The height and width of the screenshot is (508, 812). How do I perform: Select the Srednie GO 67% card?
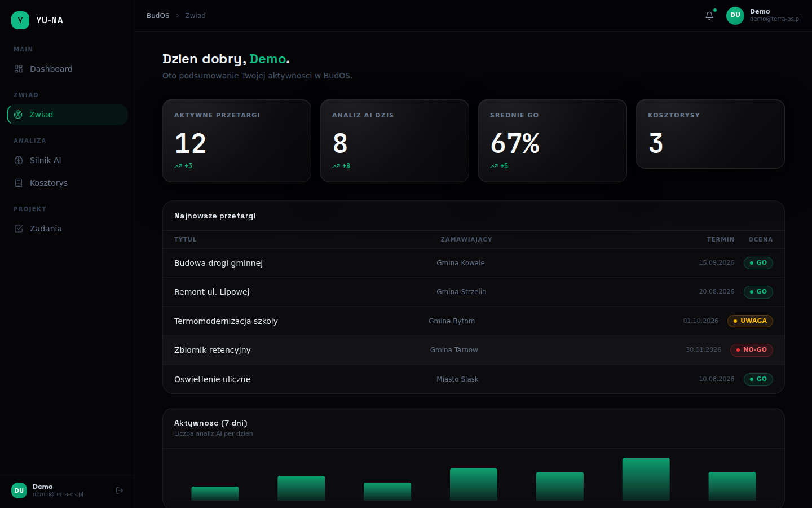pos(553,141)
